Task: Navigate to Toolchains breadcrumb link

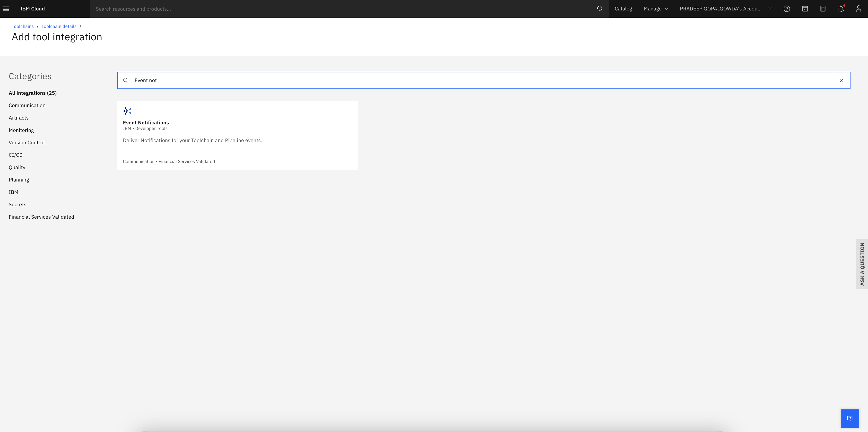Action: click(x=23, y=26)
